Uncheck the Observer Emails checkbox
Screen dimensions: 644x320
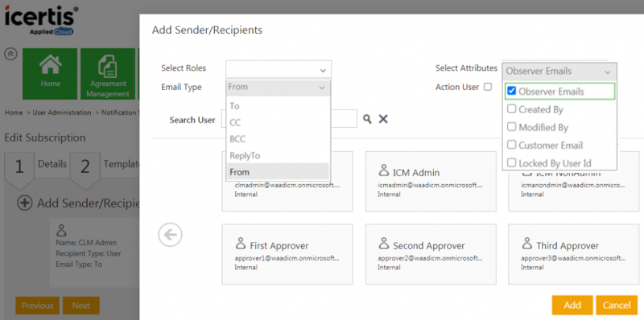pos(511,91)
